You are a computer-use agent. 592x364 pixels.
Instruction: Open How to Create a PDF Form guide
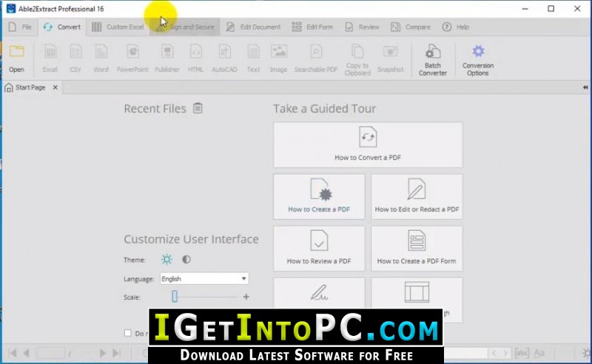(x=417, y=249)
